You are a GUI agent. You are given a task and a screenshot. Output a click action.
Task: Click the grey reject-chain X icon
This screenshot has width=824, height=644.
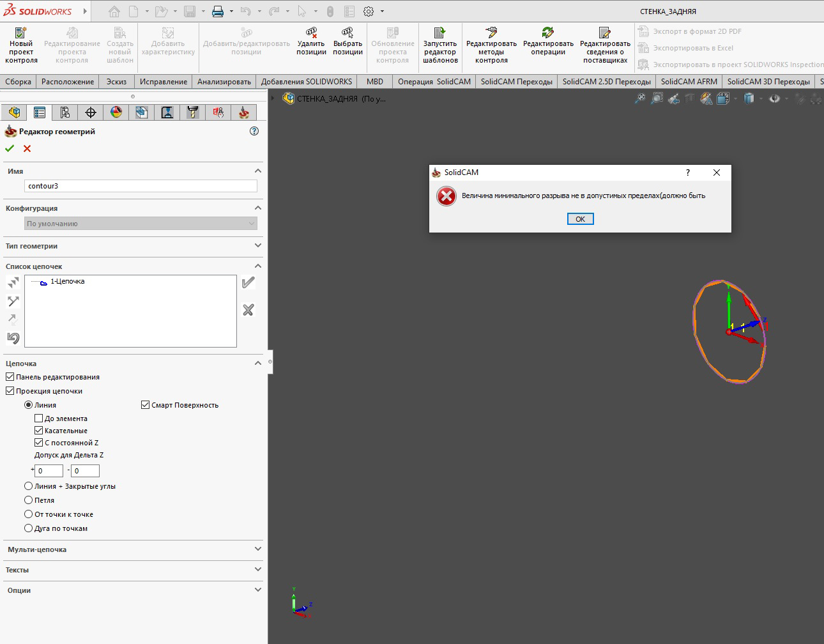pos(248,310)
